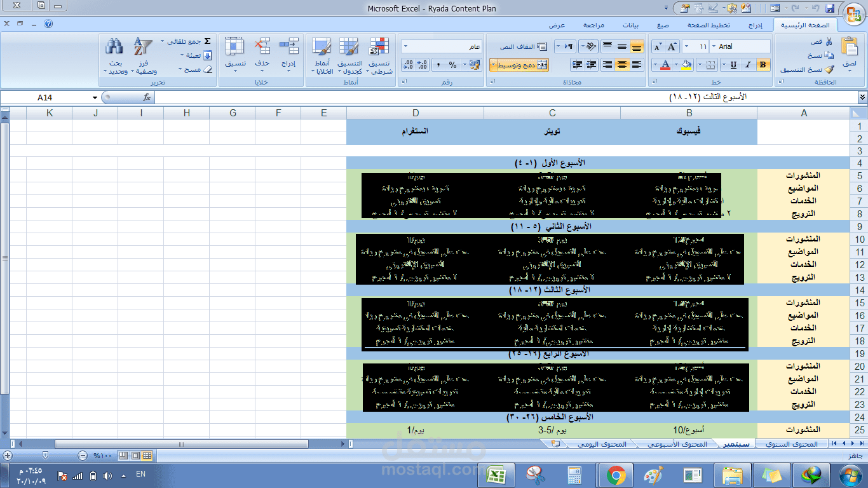Viewport: 868px width, 488px height.
Task: Click the accounting number format icon
Action: (475, 65)
